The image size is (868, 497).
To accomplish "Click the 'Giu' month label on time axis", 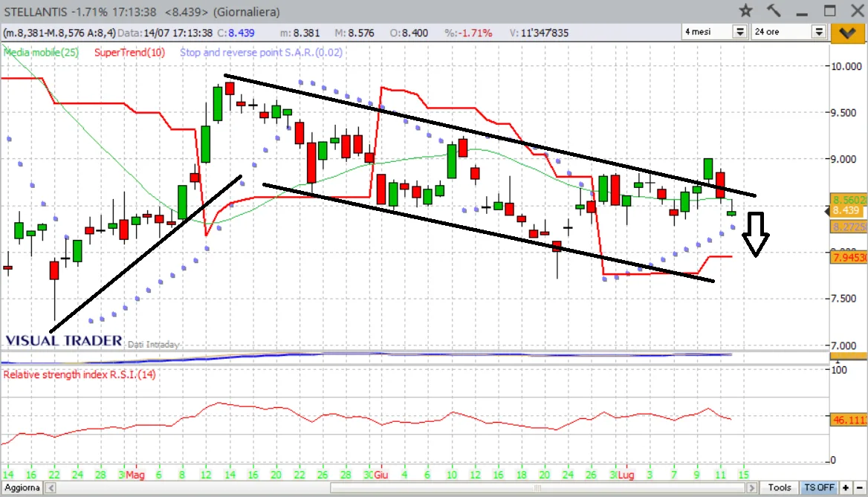I will (380, 475).
